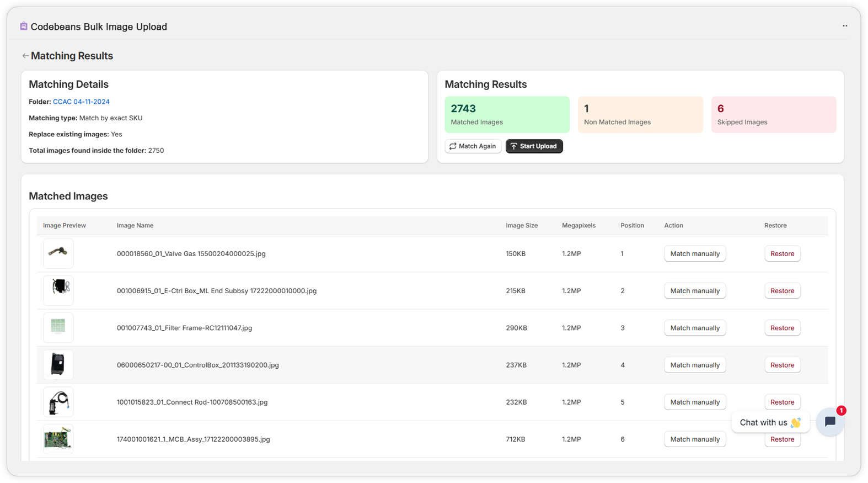This screenshot has height=483, width=868.
Task: Click E-Ctrl Box image preview thumbnail
Action: 58,290
